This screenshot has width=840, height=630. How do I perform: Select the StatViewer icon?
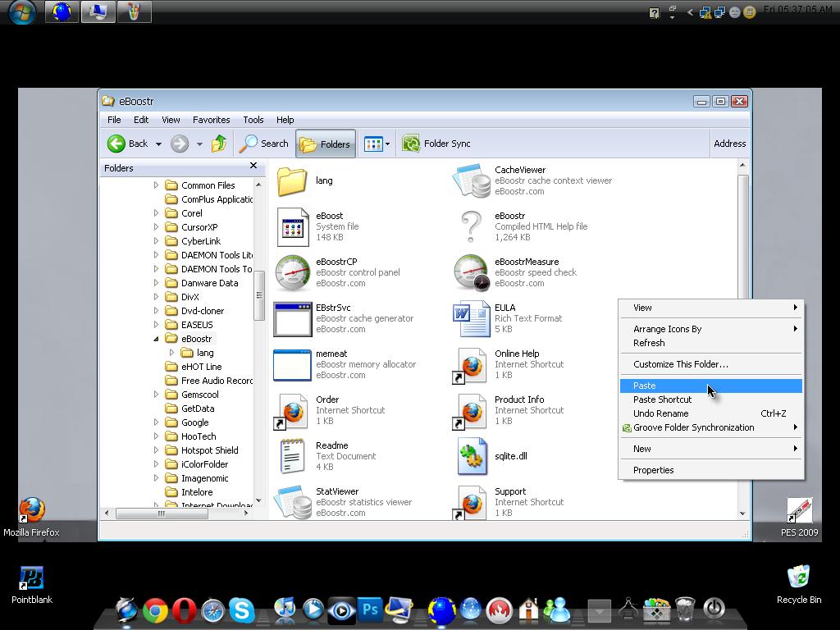[293, 502]
